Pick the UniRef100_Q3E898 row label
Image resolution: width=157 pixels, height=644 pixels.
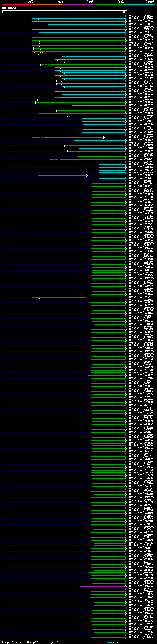[141, 165]
